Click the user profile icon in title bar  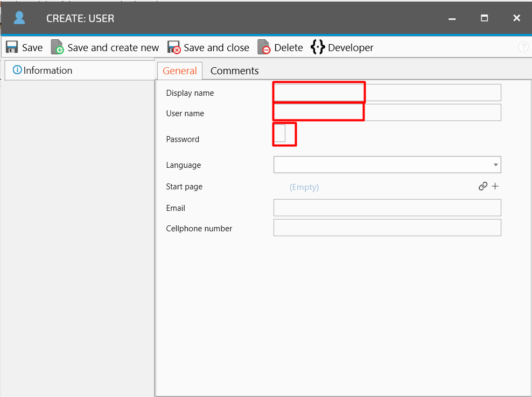coord(19,18)
